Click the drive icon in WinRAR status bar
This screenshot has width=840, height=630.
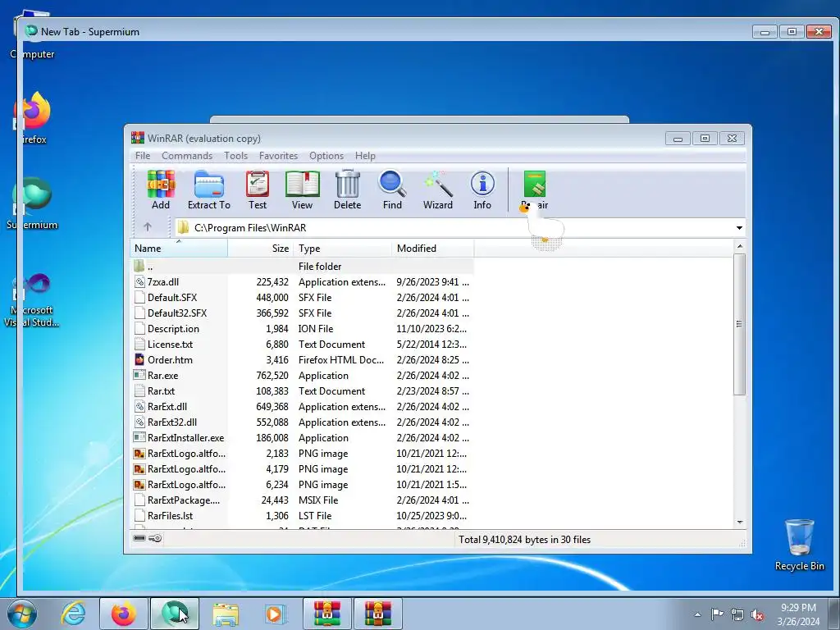139,538
